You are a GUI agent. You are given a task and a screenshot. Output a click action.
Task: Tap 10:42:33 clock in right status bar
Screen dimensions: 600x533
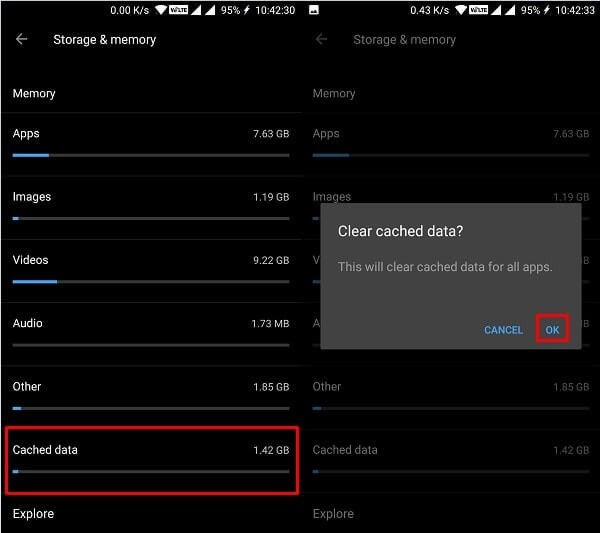click(575, 10)
